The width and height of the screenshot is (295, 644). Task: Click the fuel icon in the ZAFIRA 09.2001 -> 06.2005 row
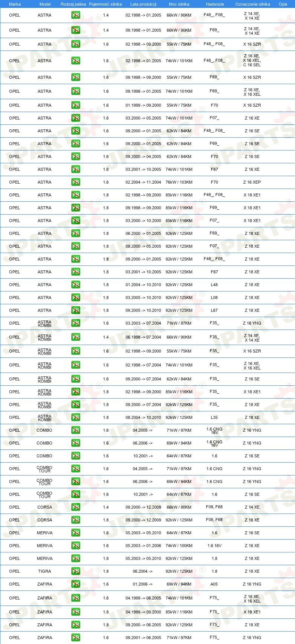[x=75, y=638]
